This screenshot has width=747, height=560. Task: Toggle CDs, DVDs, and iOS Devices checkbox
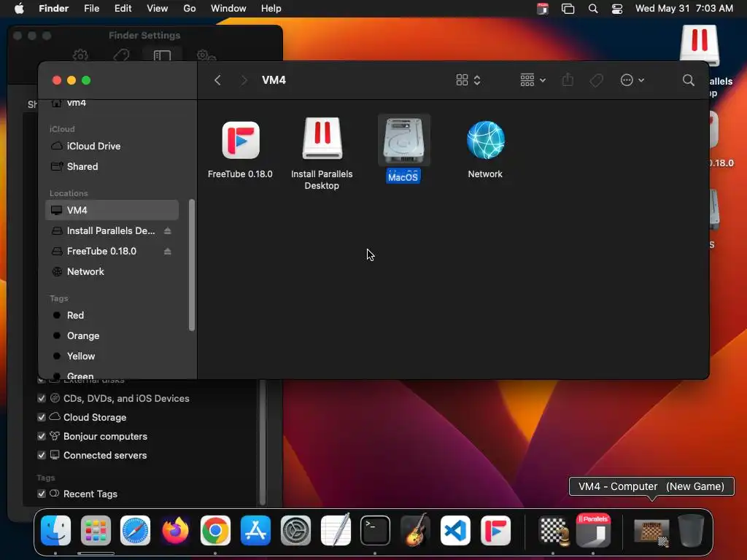[42, 399]
